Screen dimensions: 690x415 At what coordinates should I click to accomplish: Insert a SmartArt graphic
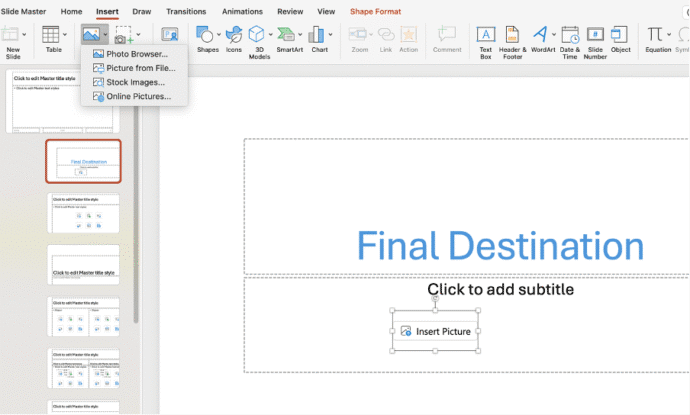[x=289, y=39]
